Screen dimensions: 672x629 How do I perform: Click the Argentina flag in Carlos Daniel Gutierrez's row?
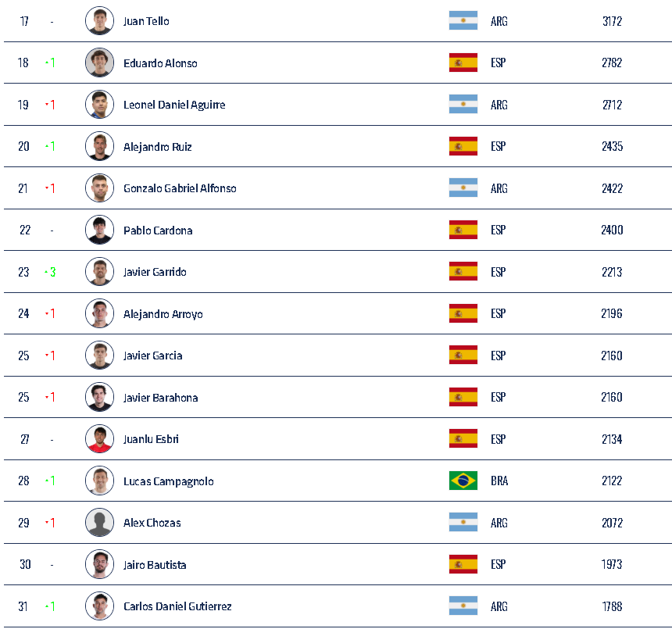point(463,606)
